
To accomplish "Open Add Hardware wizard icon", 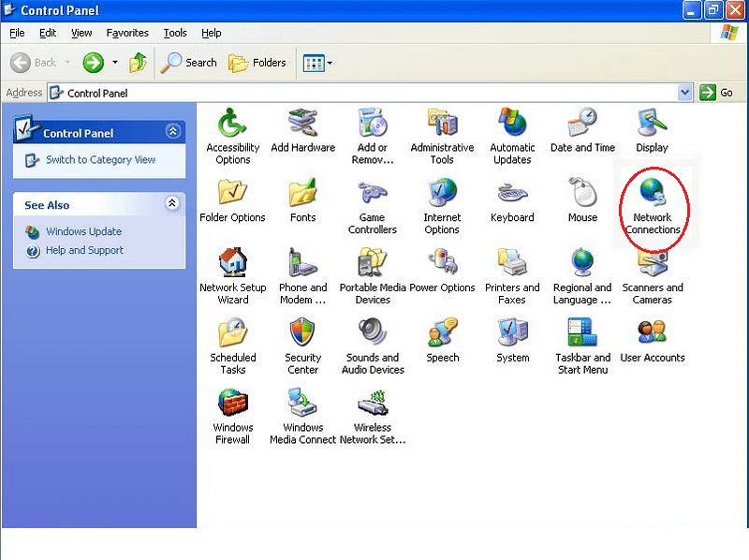I will coord(302,124).
